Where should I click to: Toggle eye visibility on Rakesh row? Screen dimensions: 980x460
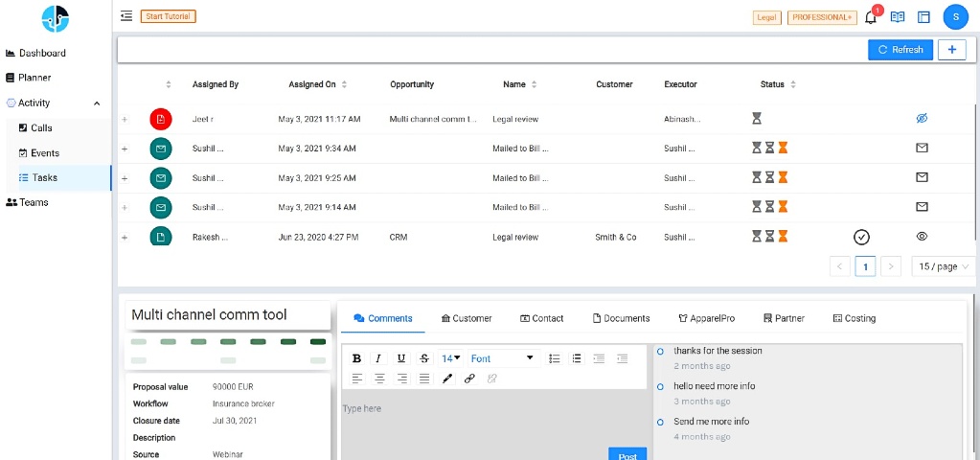point(922,237)
